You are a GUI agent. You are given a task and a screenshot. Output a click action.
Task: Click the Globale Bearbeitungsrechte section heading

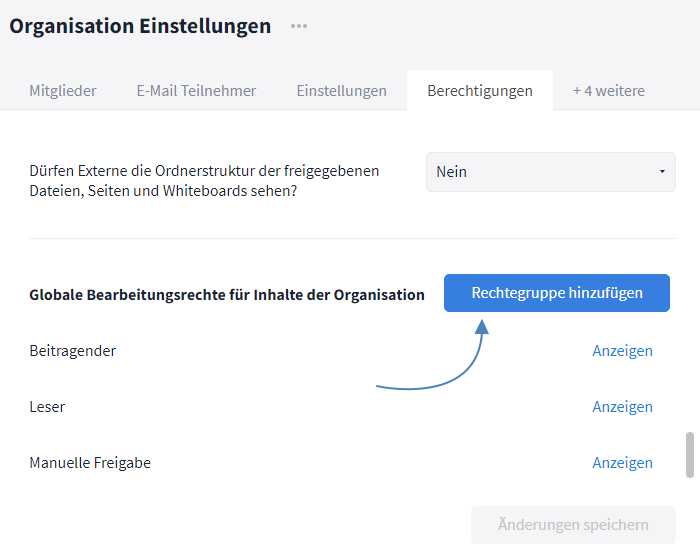click(227, 295)
